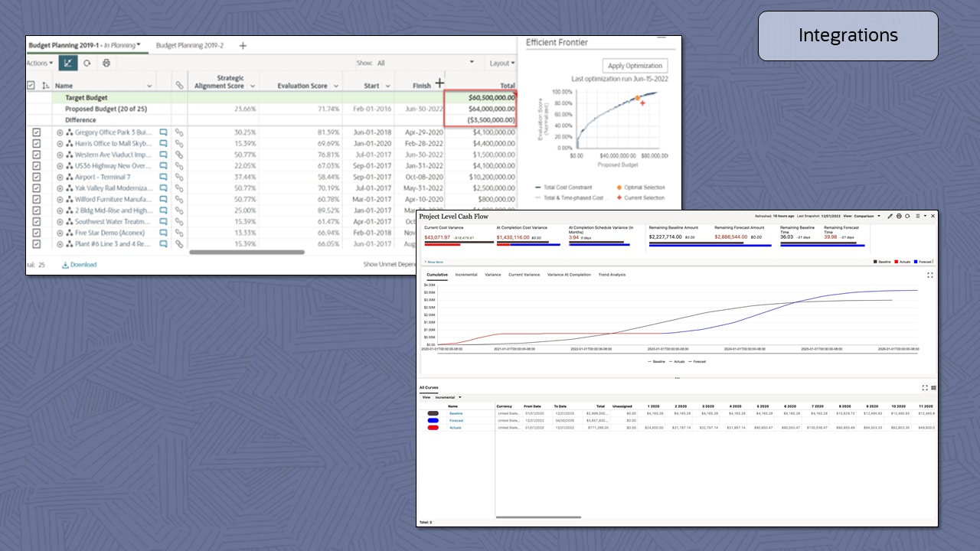980x551 pixels.
Task: Click the print icon in Budget Planning toolbar
Action: click(107, 64)
